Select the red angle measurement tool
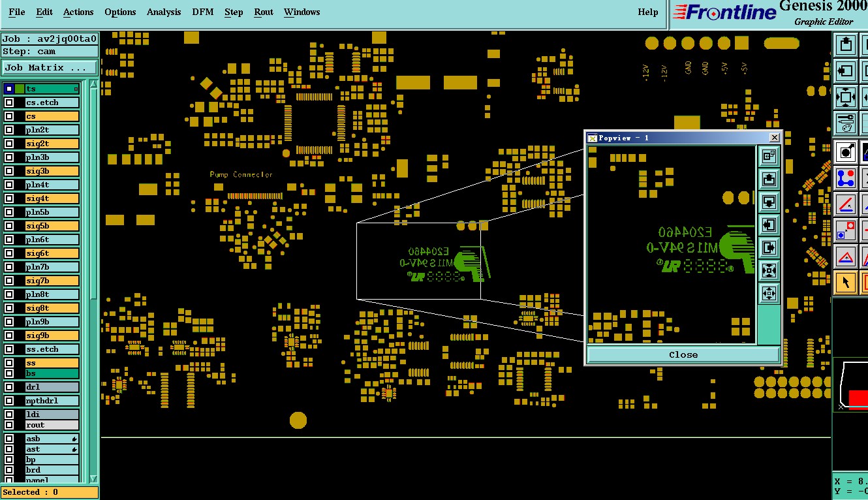The height and width of the screenshot is (500, 868). [x=846, y=204]
